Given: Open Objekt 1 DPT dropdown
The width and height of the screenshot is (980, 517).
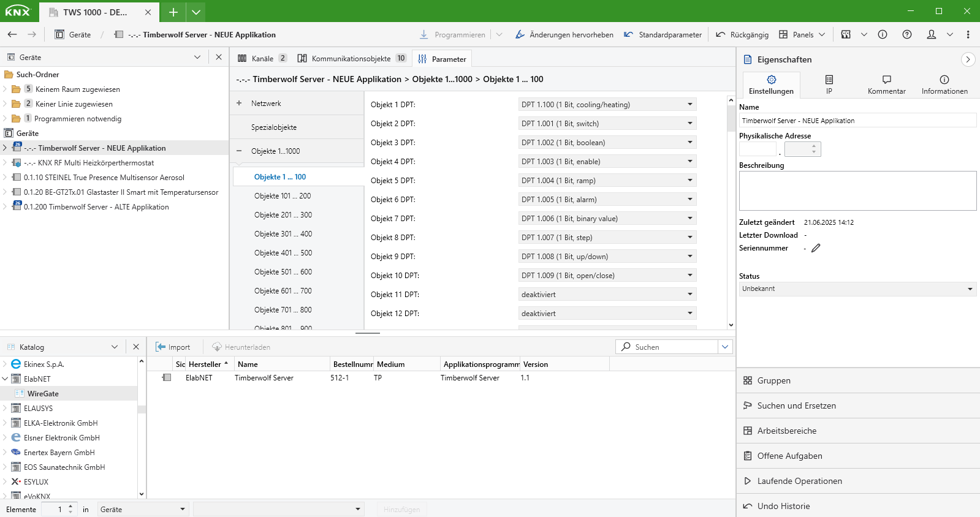Looking at the screenshot, I should point(607,105).
